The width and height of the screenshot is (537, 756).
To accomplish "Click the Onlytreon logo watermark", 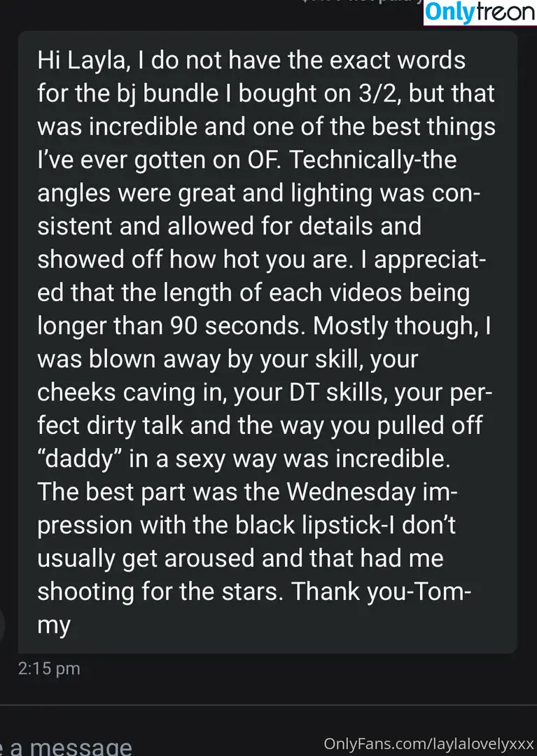I will point(480,13).
